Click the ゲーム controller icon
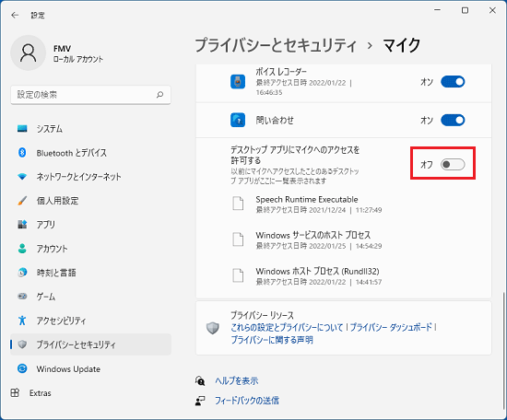 (x=22, y=297)
